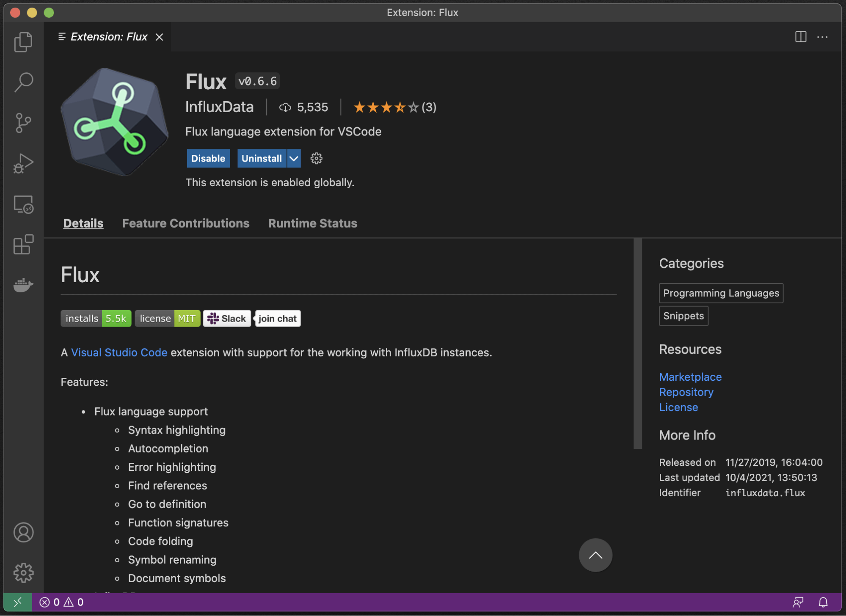The width and height of the screenshot is (846, 616).
Task: Open the Repository resource link
Action: 686,392
